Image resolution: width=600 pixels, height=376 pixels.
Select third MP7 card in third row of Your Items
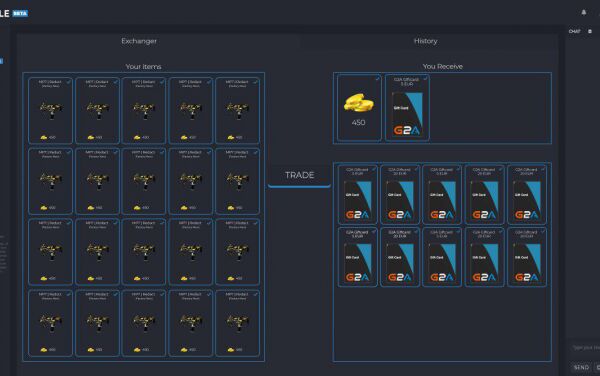pos(144,252)
